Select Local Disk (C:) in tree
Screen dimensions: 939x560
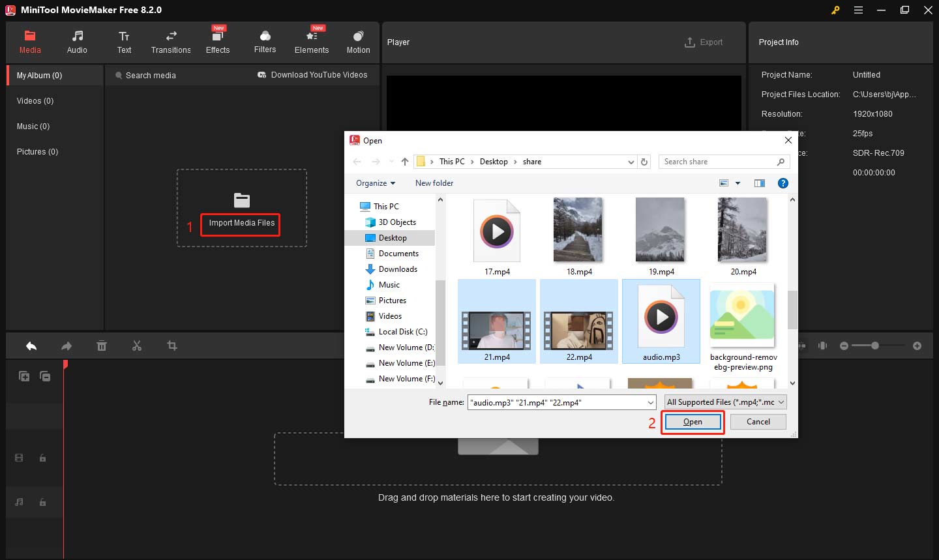pos(403,332)
